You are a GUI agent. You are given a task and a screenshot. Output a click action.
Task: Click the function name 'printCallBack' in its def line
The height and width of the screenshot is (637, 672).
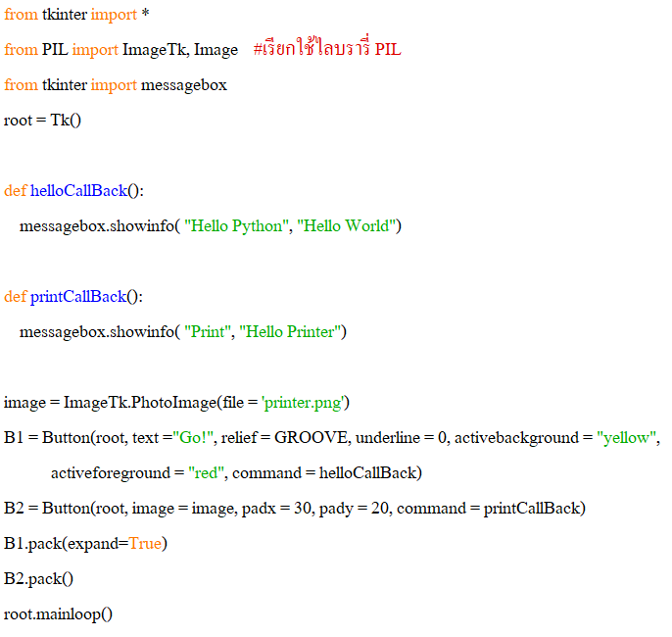[78, 297]
